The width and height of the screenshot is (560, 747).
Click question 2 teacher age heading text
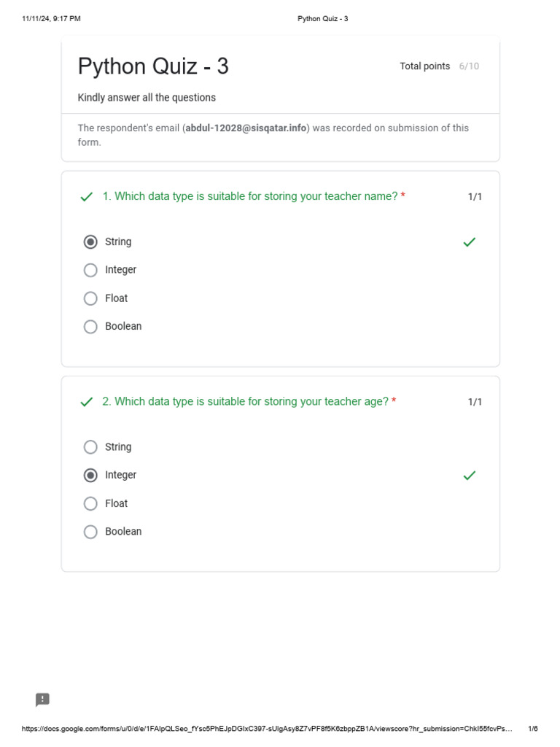pyautogui.click(x=246, y=401)
